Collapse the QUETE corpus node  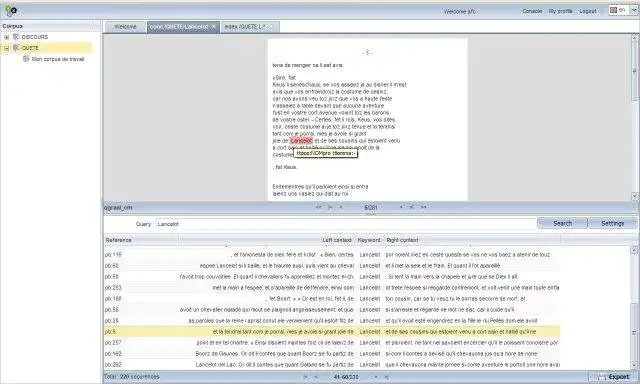(x=7, y=48)
